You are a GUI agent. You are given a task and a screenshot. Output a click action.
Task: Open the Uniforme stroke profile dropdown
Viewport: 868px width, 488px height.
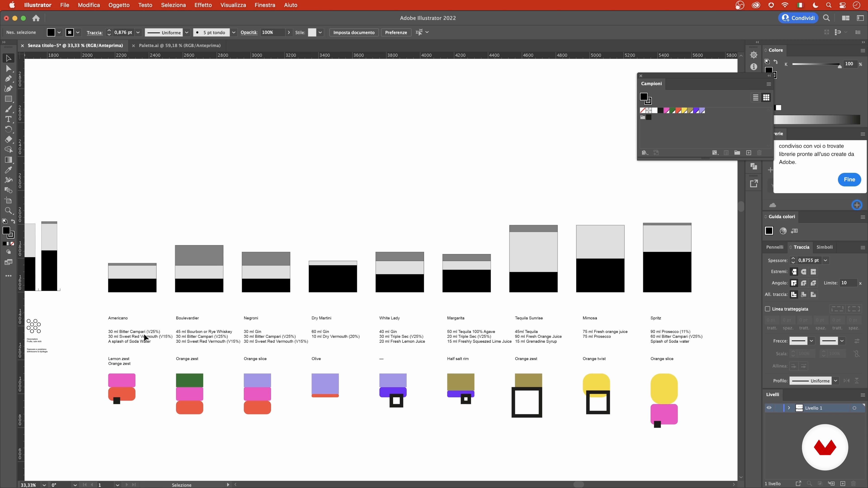point(835,381)
